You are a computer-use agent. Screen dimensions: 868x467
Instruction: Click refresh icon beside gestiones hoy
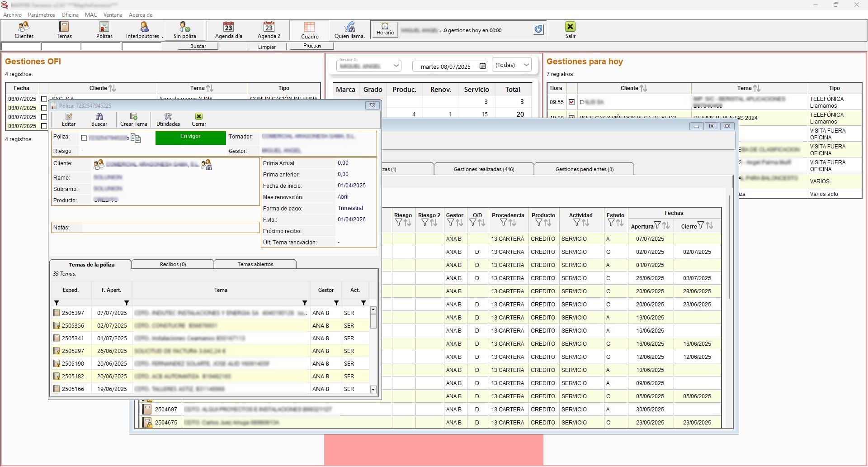(538, 30)
